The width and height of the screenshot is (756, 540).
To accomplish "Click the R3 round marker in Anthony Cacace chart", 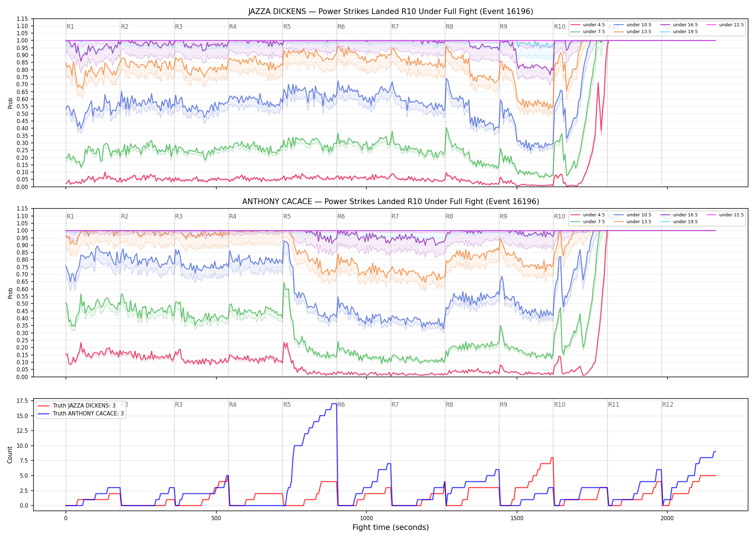I will pos(179,216).
